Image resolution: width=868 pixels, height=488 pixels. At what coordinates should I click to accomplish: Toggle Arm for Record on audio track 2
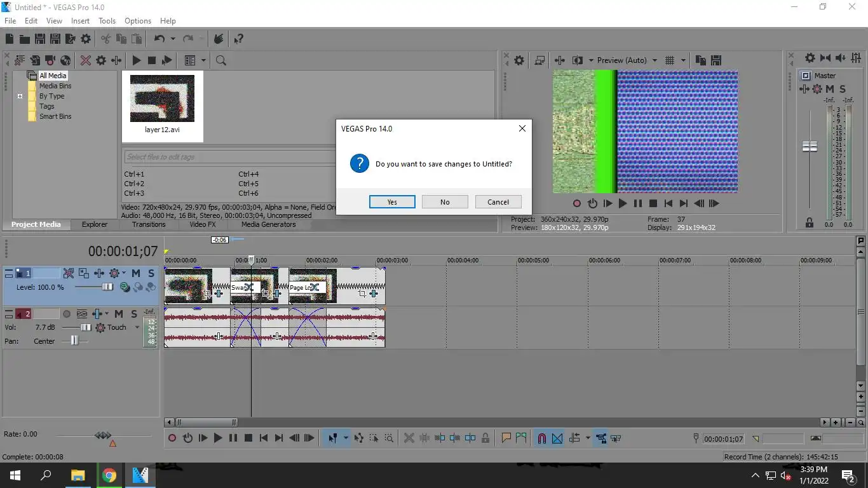click(x=67, y=314)
